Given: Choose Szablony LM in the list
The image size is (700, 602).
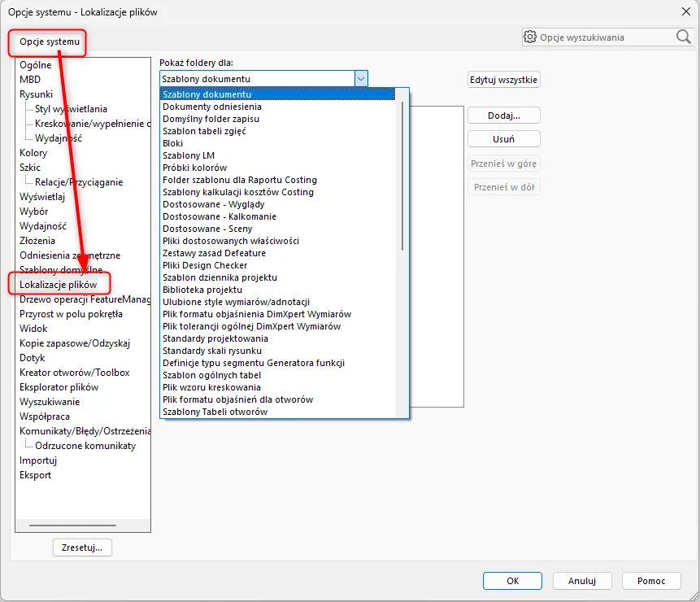Looking at the screenshot, I should 278,155.
